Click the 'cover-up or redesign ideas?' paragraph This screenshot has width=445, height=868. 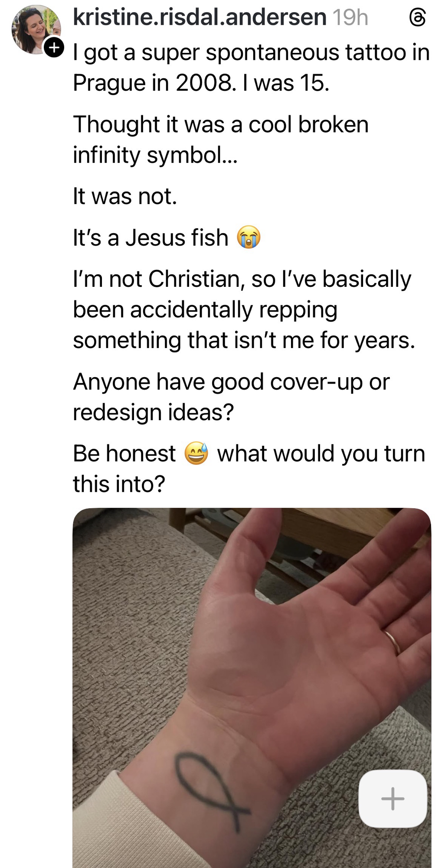pos(231,397)
